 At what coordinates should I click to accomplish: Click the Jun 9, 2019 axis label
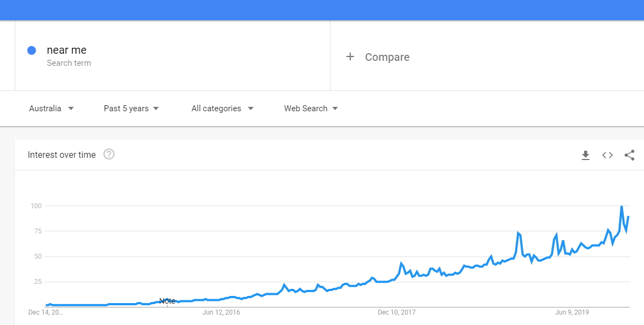(x=572, y=312)
